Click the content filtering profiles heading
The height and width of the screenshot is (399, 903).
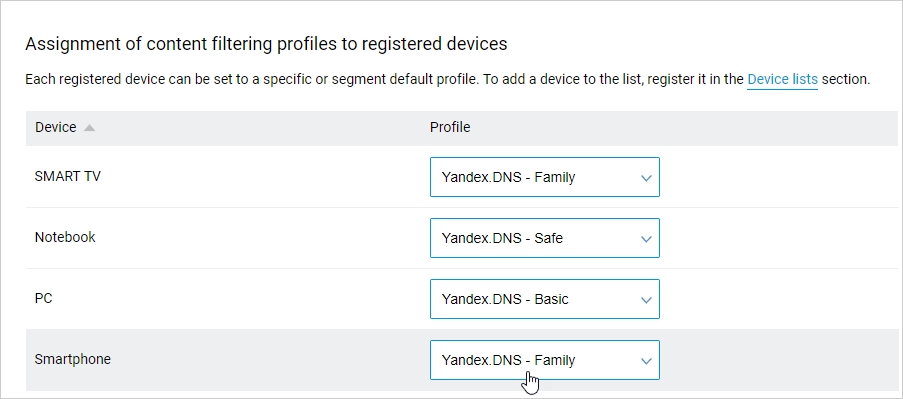266,44
